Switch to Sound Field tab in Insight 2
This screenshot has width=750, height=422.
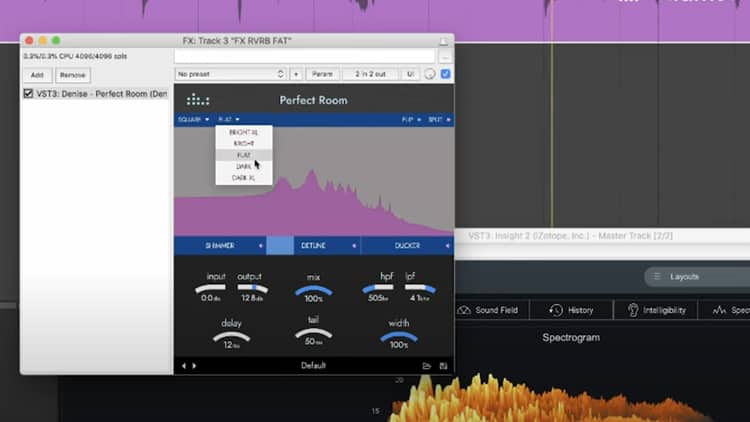pos(493,310)
